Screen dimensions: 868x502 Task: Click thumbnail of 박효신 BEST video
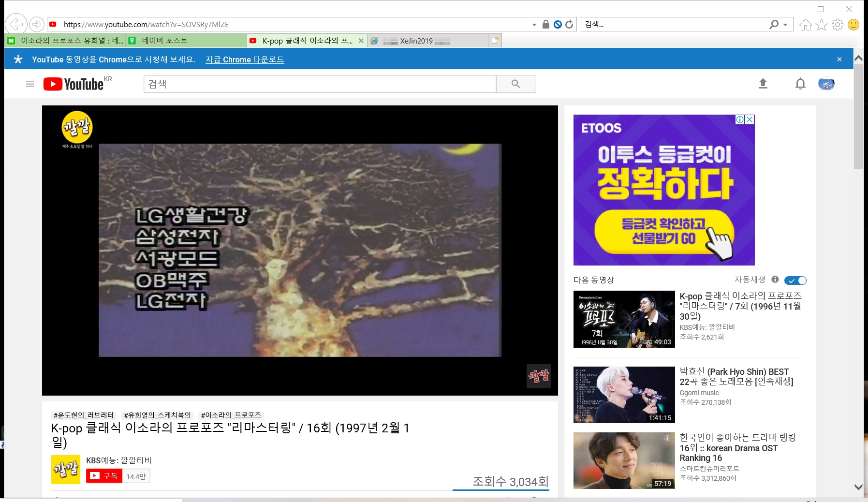pos(624,395)
